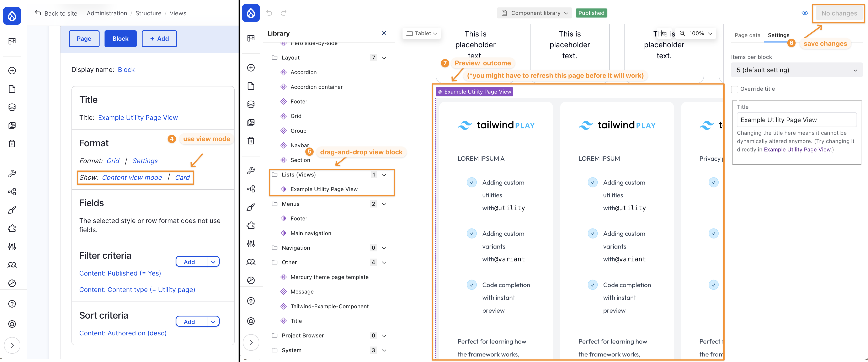Viewport: 868px width, 362px height.
Task: Click the user account icon in left admin sidebar
Action: 12,324
